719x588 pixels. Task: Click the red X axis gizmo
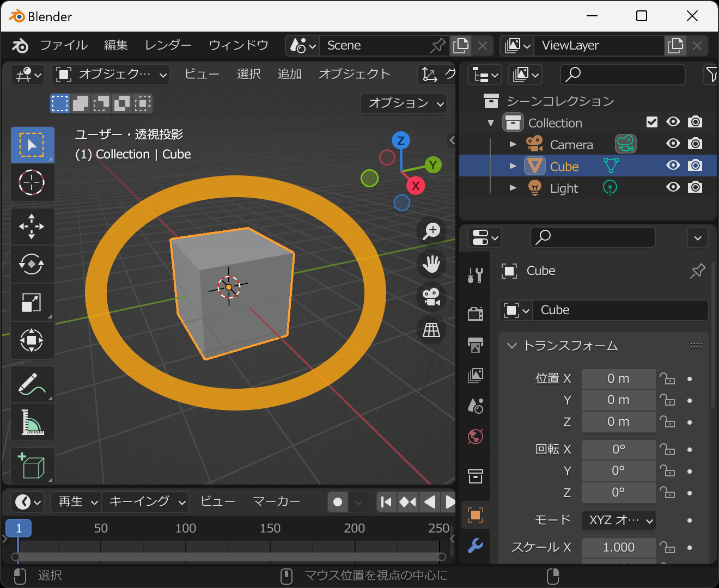(416, 186)
